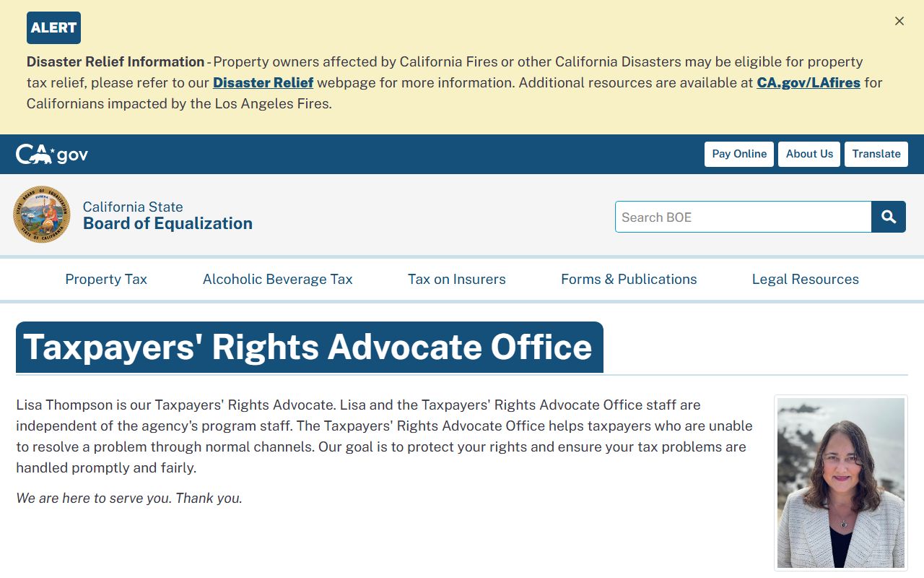Dismiss the alert banner with the X icon
Image resolution: width=924 pixels, height=578 pixels.
point(899,21)
